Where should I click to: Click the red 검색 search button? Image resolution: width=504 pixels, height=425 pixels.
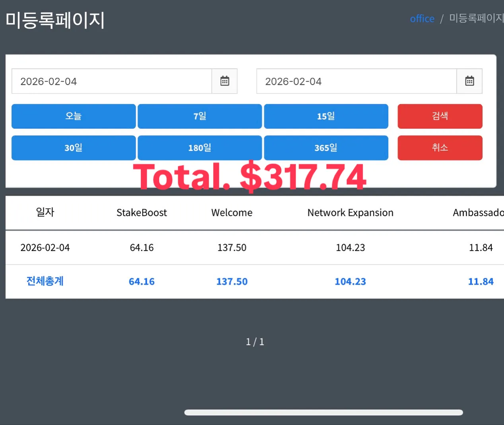point(440,116)
